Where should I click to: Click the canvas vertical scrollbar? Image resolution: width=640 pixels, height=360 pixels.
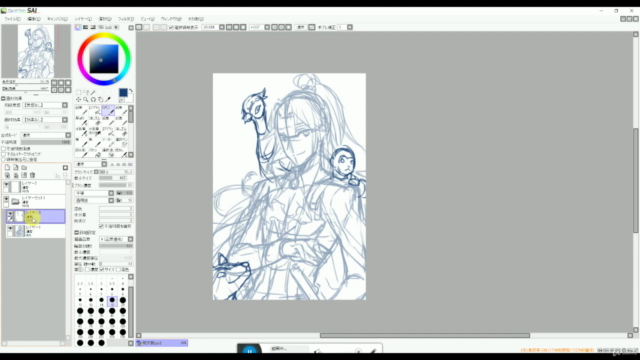point(636,180)
